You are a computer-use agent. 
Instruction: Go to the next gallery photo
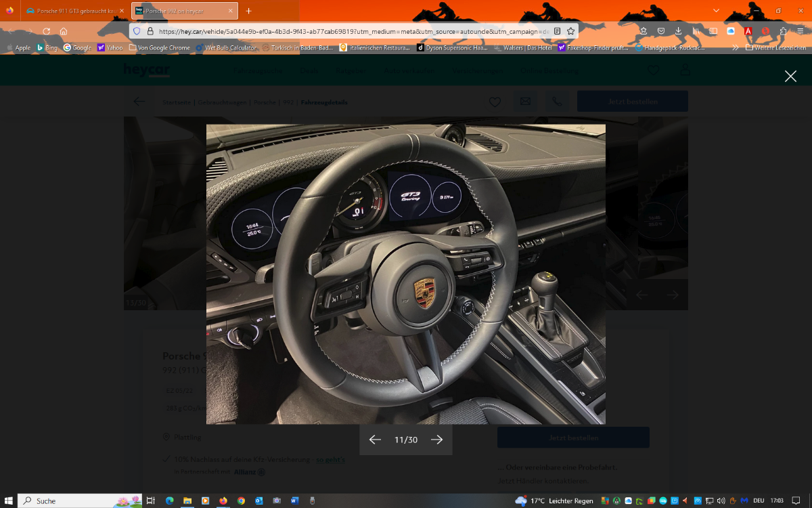[436, 440]
